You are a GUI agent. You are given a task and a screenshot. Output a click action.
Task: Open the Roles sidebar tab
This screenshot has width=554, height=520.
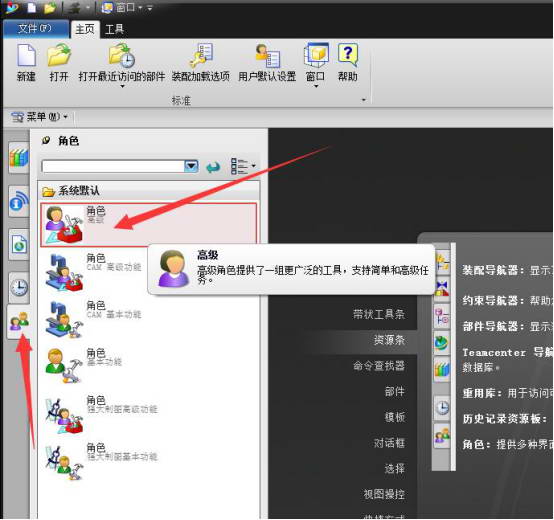[x=19, y=321]
